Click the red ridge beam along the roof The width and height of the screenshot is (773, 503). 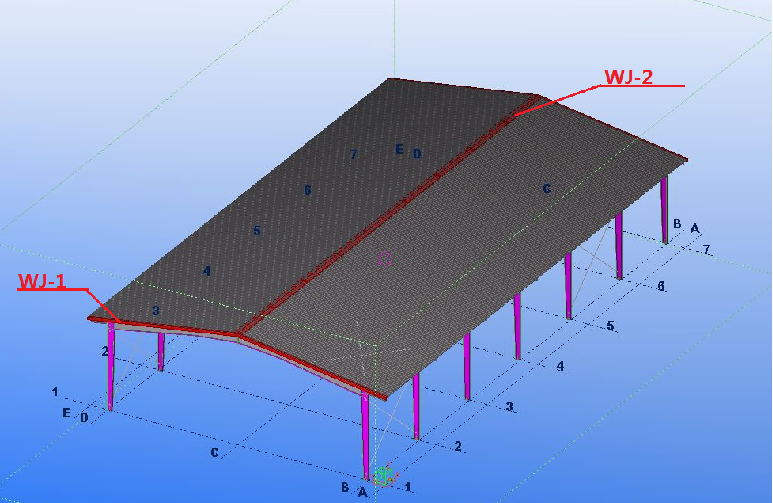(x=388, y=215)
